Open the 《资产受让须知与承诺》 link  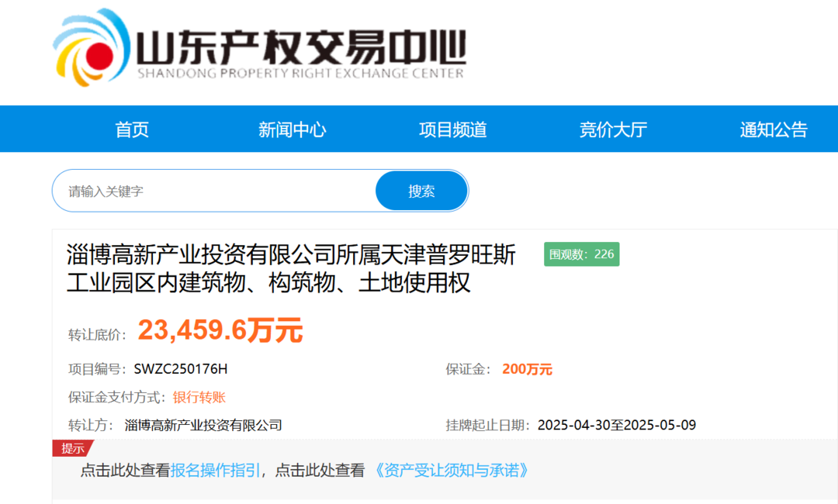(452, 470)
